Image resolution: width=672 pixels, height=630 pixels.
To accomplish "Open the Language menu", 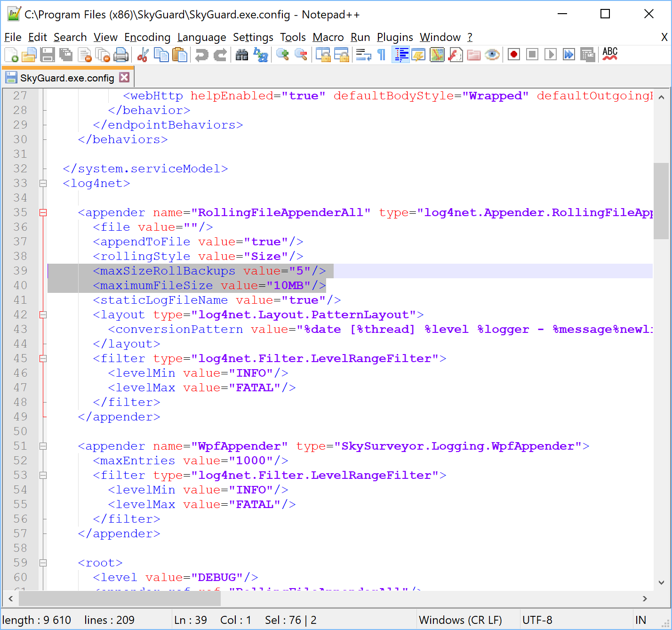I will coord(202,37).
